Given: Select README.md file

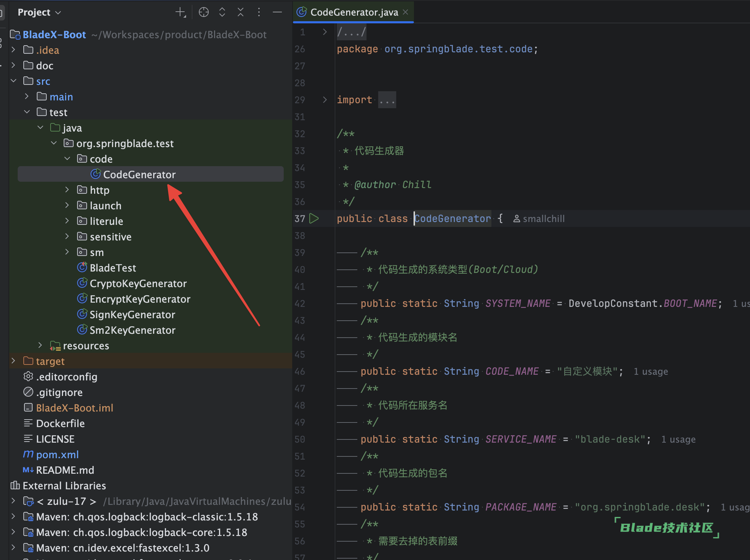Looking at the screenshot, I should pos(65,470).
